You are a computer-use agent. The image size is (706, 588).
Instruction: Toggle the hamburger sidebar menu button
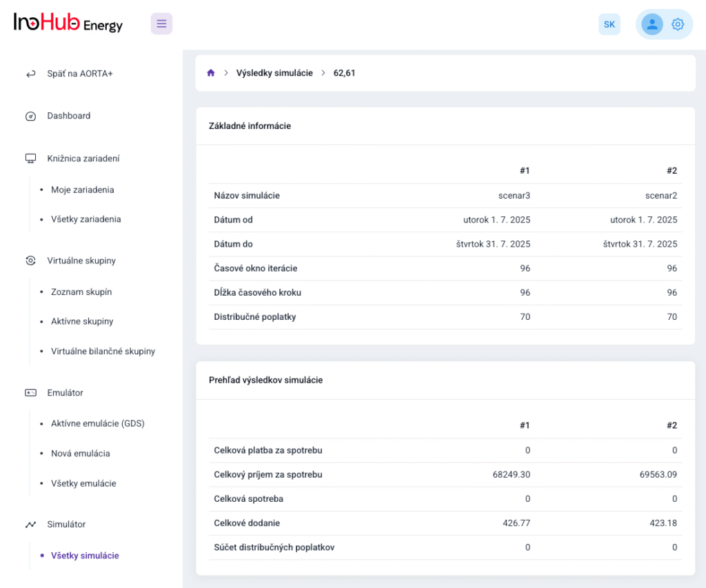coord(161,24)
